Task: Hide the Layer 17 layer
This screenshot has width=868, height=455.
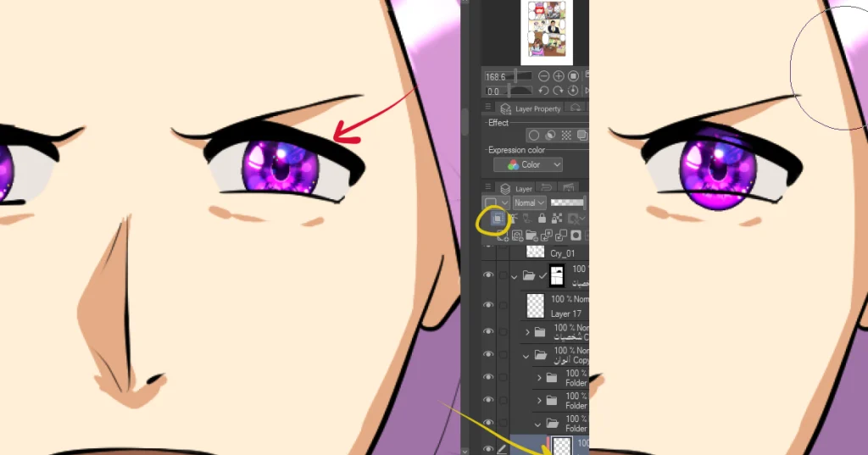Action: coord(488,305)
